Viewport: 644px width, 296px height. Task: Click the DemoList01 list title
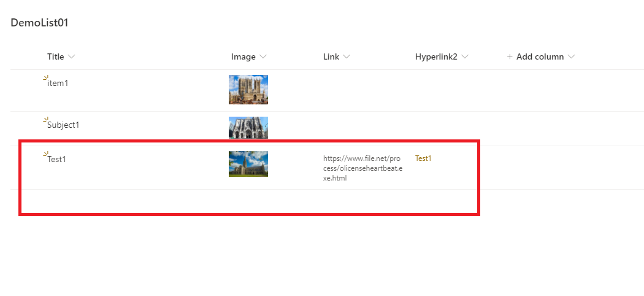coord(39,23)
